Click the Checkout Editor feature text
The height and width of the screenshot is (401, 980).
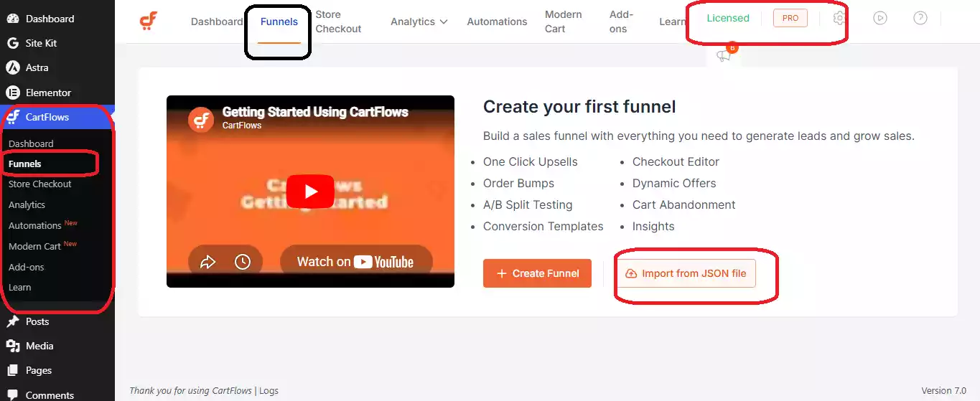(676, 161)
